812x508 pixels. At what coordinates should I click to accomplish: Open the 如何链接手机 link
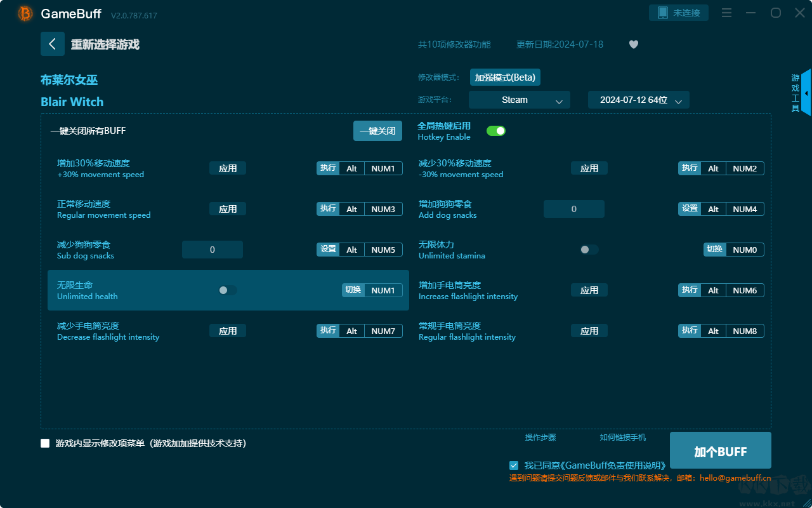pos(623,438)
